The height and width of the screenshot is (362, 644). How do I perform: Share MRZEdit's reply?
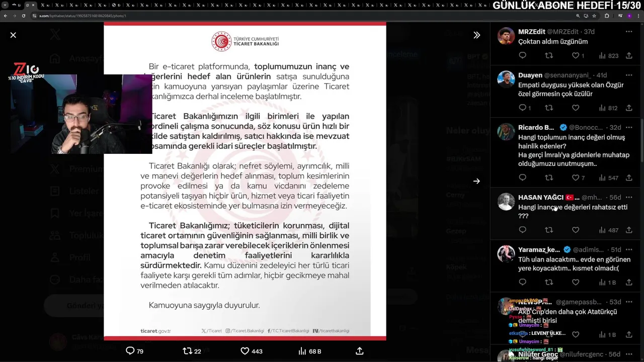click(629, 56)
